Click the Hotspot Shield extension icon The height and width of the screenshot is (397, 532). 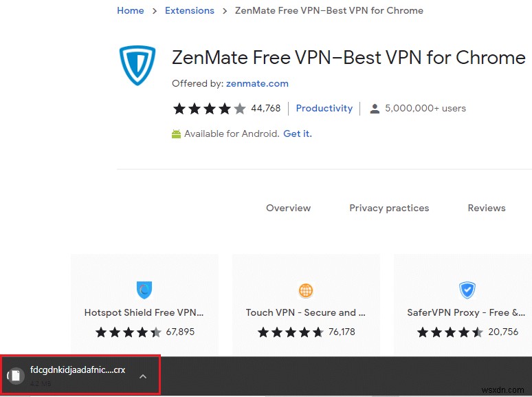tap(144, 290)
